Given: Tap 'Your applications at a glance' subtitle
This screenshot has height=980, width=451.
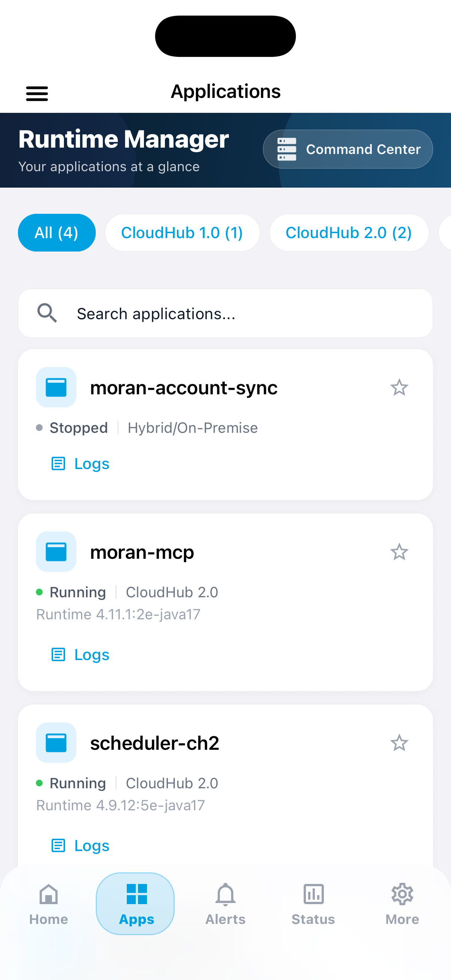Looking at the screenshot, I should point(109,167).
